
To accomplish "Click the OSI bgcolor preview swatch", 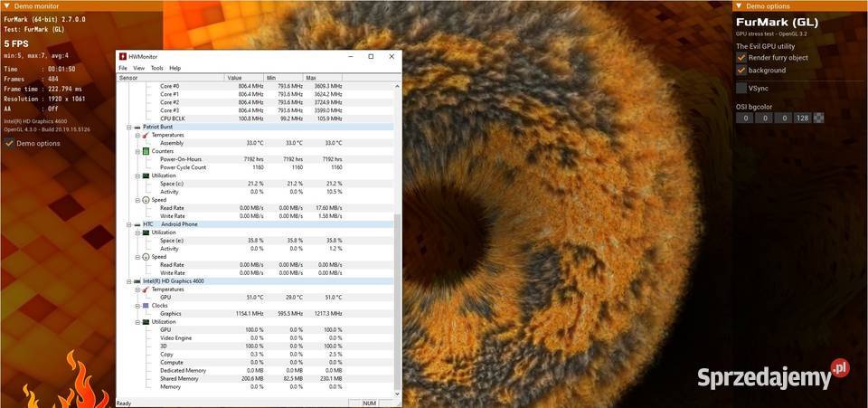I will point(818,118).
